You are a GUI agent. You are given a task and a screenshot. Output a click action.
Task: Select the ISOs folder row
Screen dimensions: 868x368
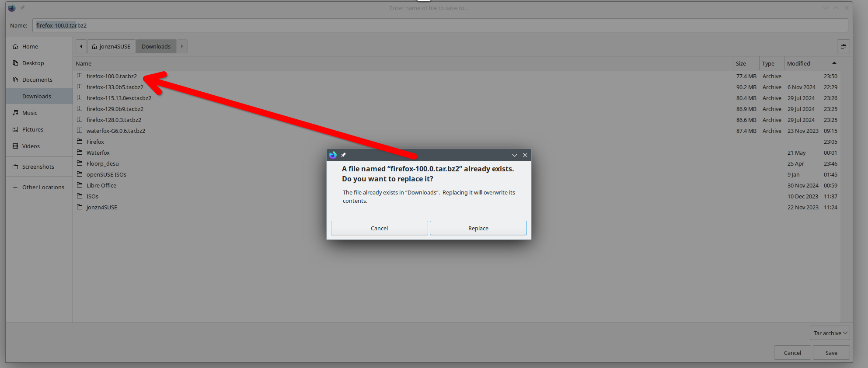click(x=457, y=196)
